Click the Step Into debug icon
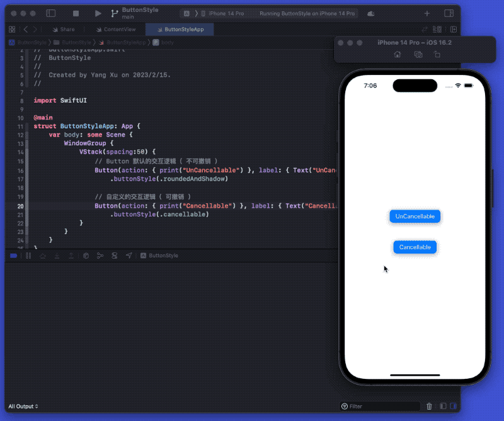The width and height of the screenshot is (504, 421). tap(57, 255)
